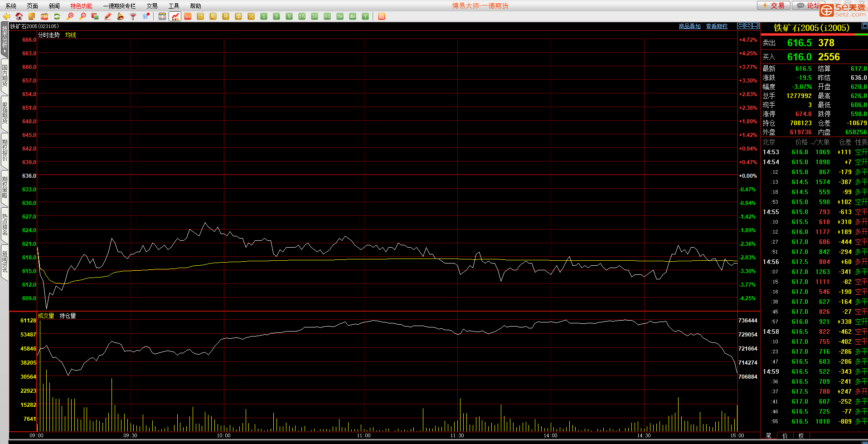Click the 交易 button at top right

(x=774, y=5)
